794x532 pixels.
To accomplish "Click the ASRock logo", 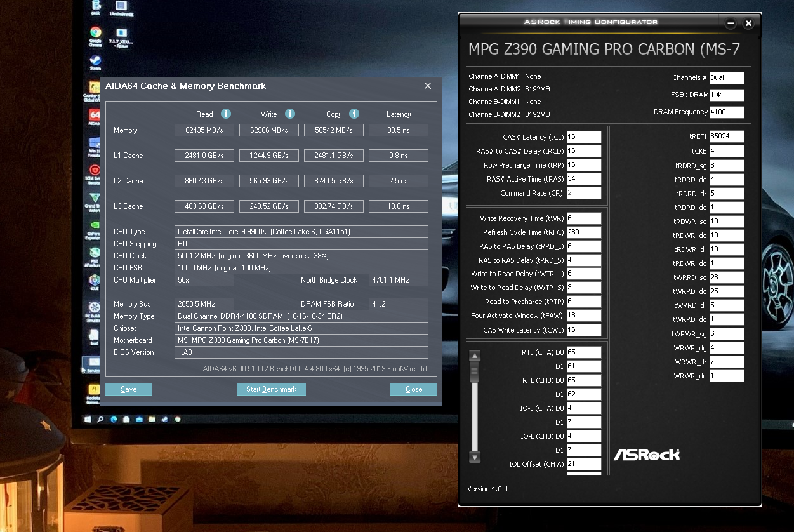I will 646,455.
